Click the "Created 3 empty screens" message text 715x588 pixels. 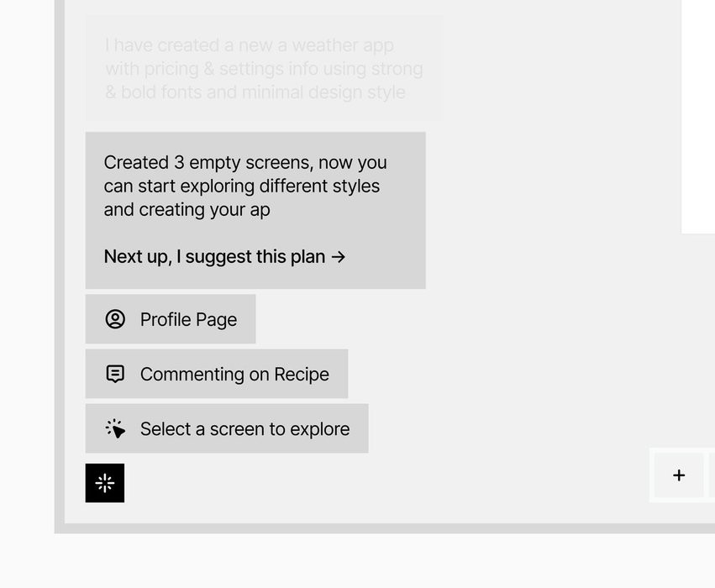click(x=245, y=163)
